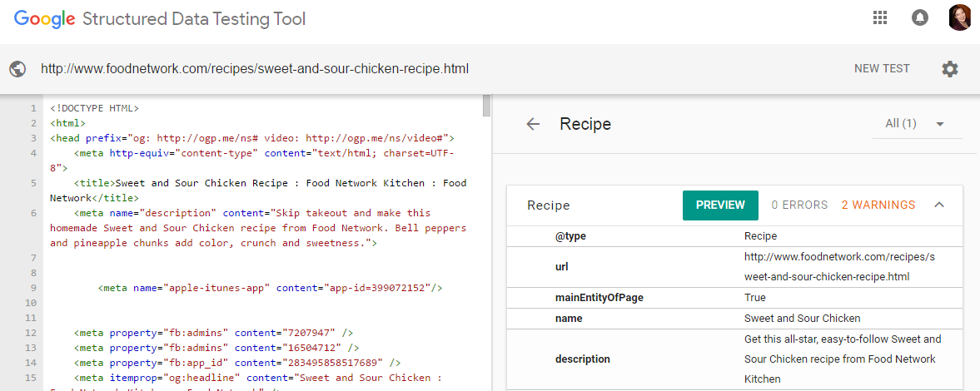Open the All (1) filter dropdown
Viewport: 980px width, 391px height.
coord(916,124)
